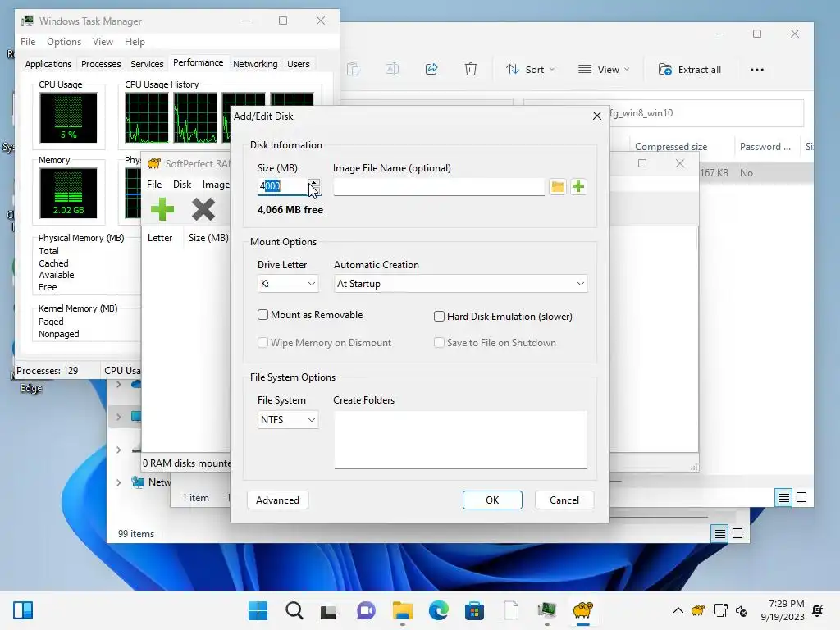
Task: Launch Microsoft Edge from taskbar
Action: pyautogui.click(x=438, y=610)
